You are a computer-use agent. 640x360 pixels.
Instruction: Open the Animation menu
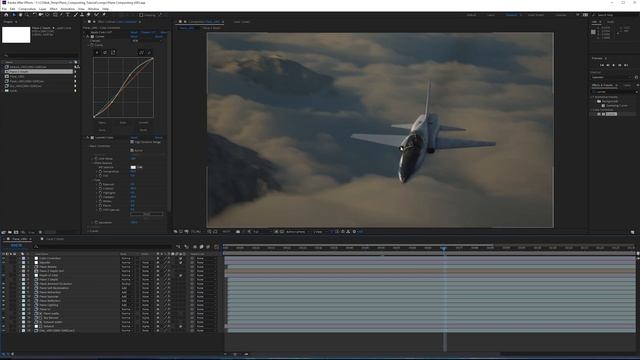[x=68, y=9]
